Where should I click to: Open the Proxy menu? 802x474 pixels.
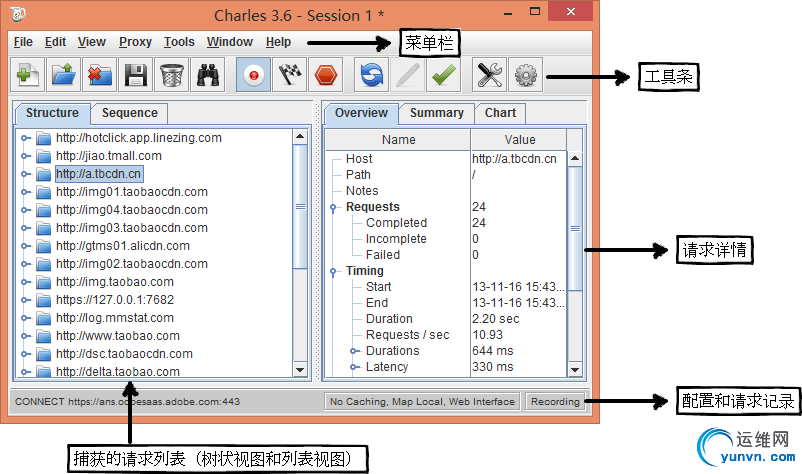[x=135, y=42]
